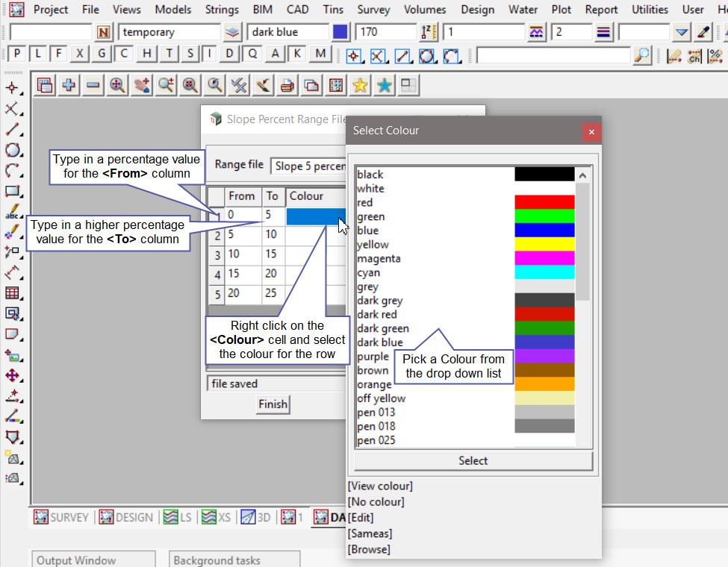Toggle the P snap button
The height and width of the screenshot is (567, 728).
point(16,54)
